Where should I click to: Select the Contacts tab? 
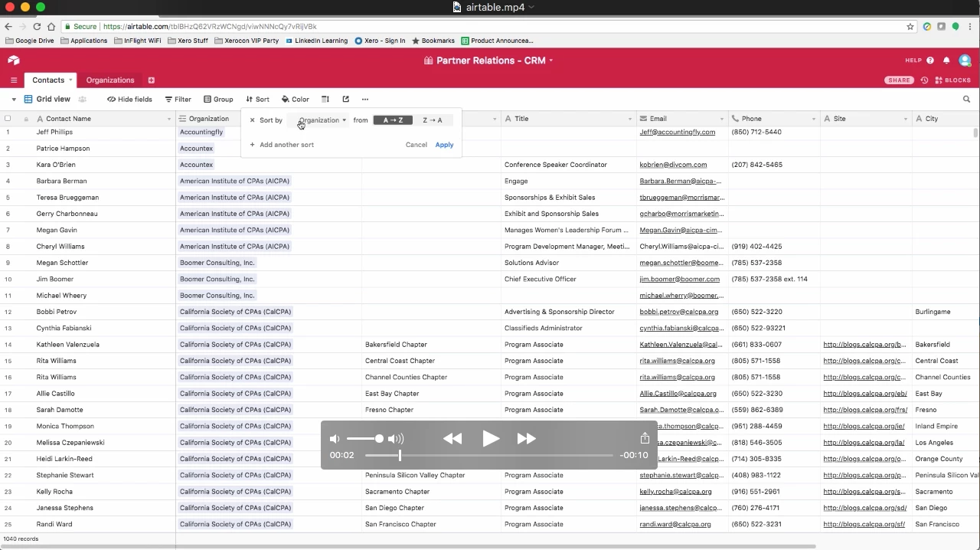(x=48, y=80)
